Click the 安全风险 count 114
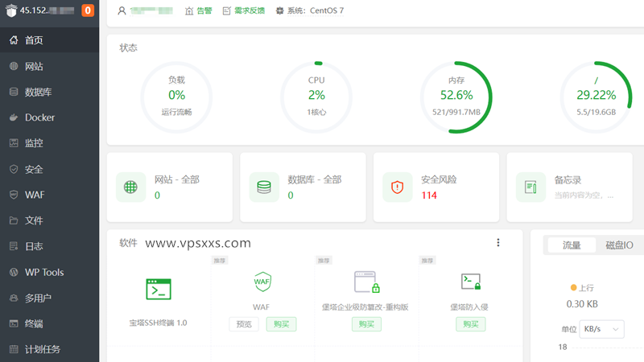This screenshot has height=362, width=644. 429,195
